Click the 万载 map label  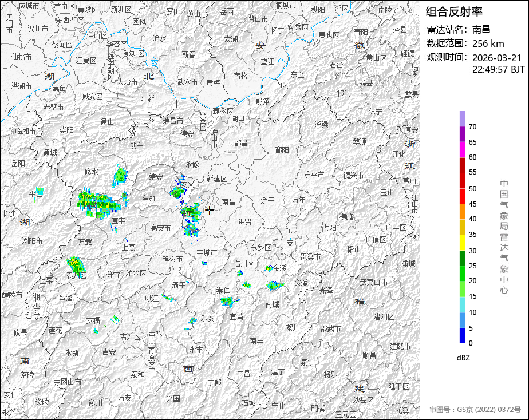point(85,241)
